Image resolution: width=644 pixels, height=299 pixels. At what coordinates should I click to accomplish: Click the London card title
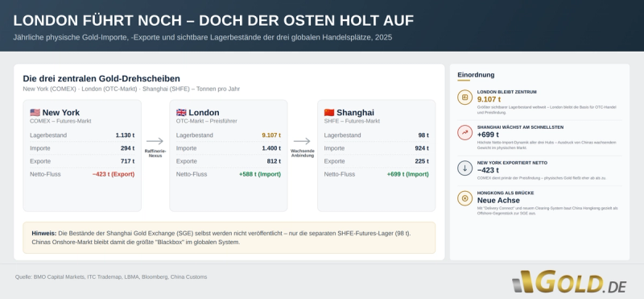click(204, 113)
